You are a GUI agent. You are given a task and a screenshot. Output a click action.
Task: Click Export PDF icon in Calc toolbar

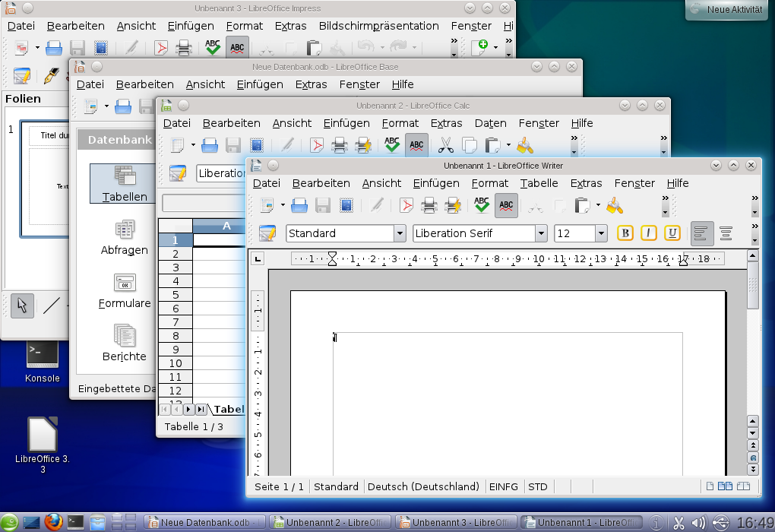pyautogui.click(x=316, y=145)
